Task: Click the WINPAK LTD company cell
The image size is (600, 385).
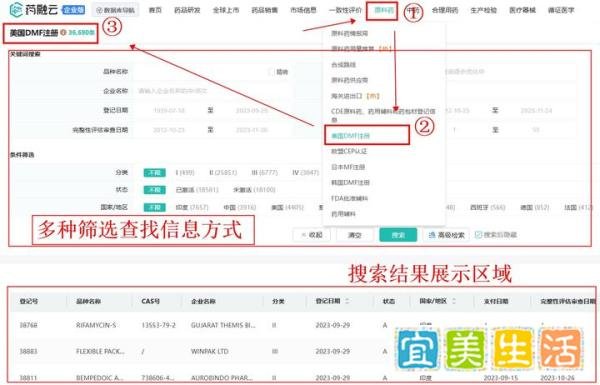Action: coord(210,351)
